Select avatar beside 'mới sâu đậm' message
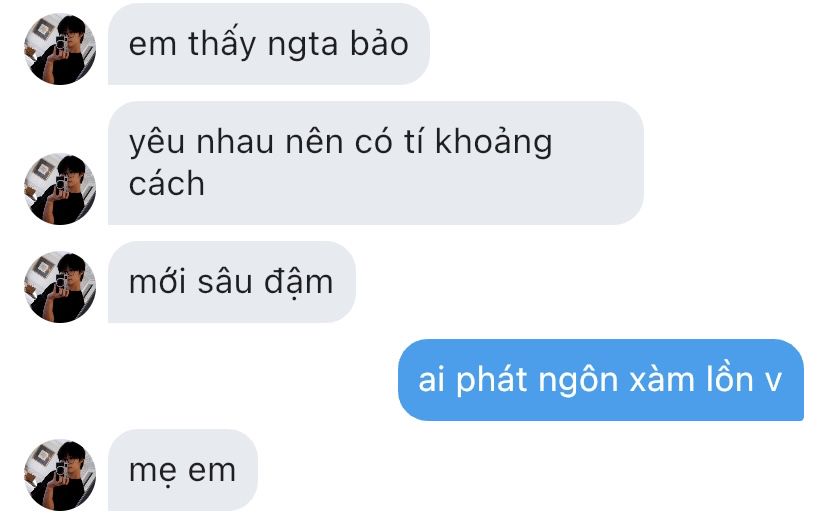 click(60, 287)
